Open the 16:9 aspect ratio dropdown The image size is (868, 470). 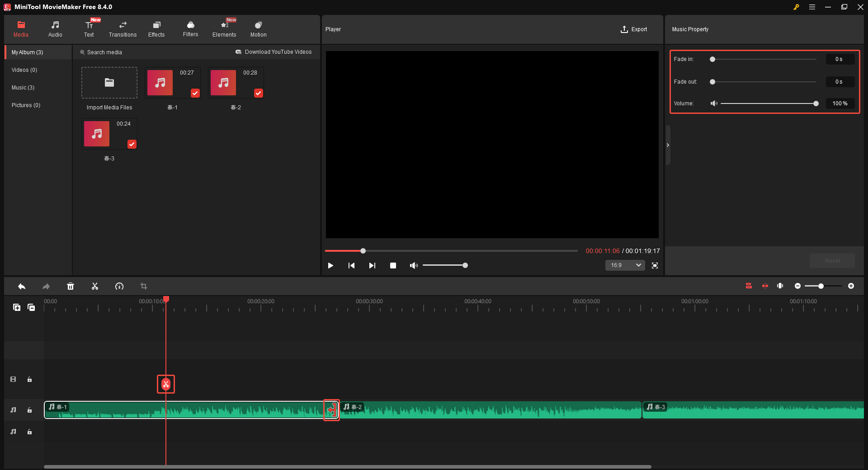pyautogui.click(x=624, y=265)
